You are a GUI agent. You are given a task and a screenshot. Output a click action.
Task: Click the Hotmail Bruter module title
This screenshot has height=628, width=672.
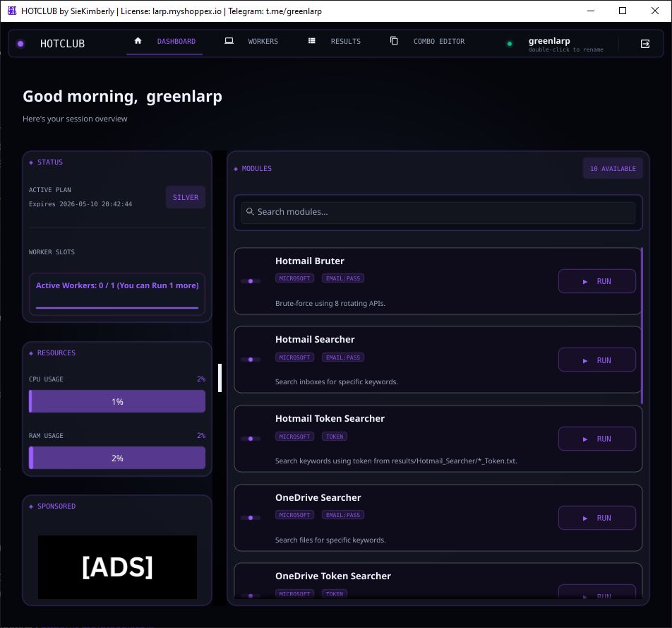pyautogui.click(x=309, y=261)
